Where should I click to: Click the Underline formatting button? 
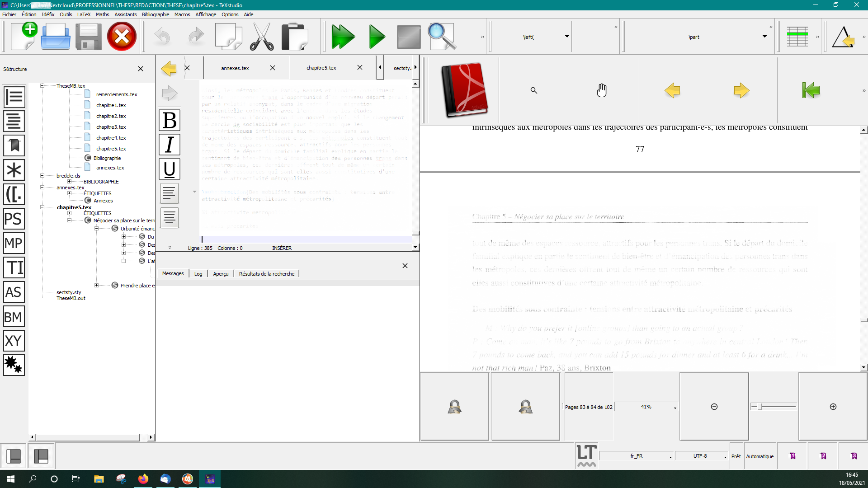(170, 169)
